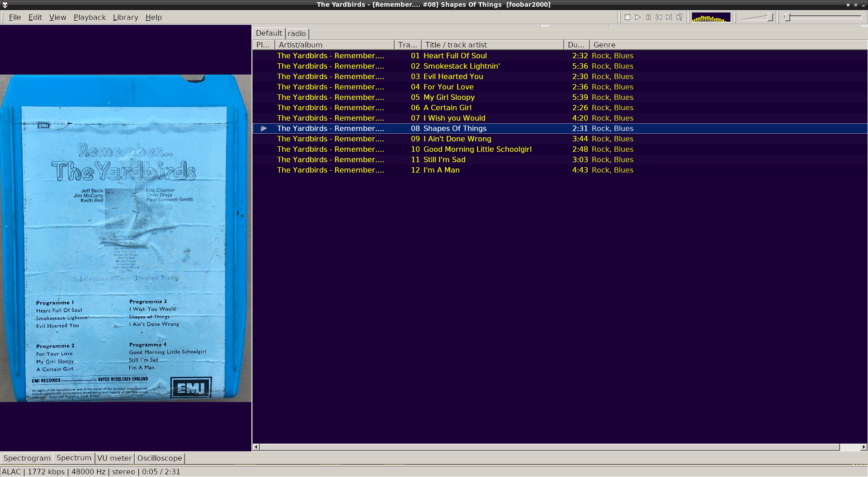868x477 pixels.
Task: Click the Duration column header
Action: pyautogui.click(x=577, y=45)
